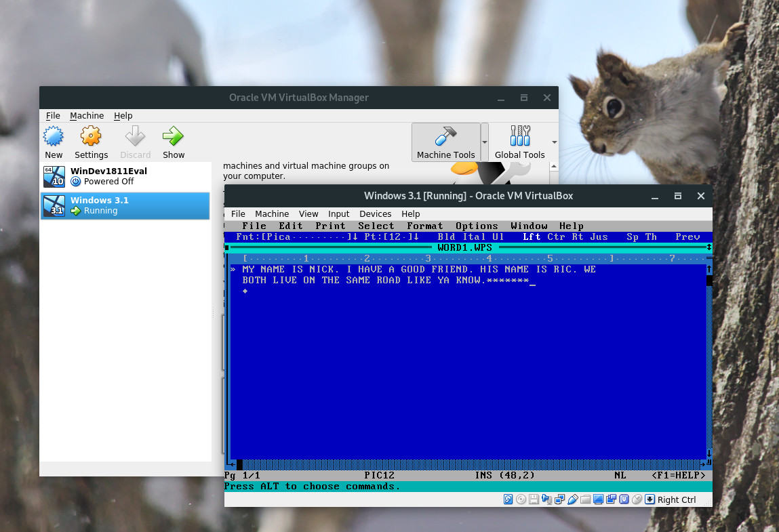Expand the Global Tools dropdown arrow
The height and width of the screenshot is (532, 779).
(x=555, y=142)
